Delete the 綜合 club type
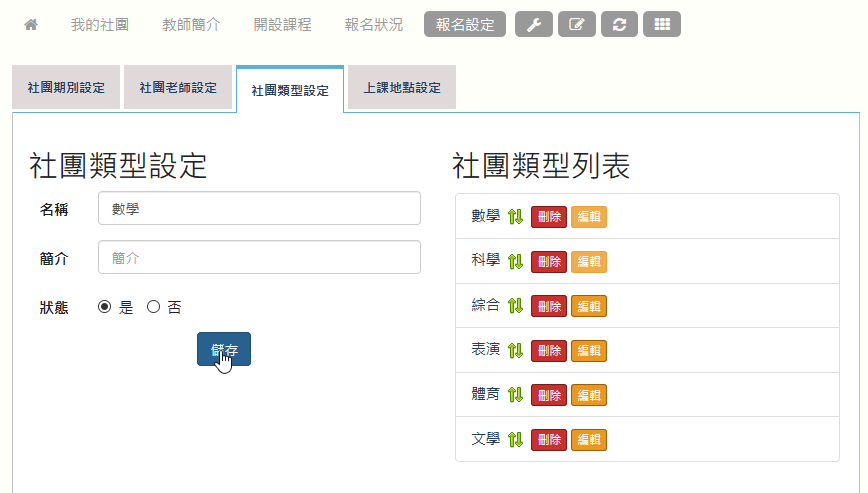This screenshot has width=868, height=493. click(x=549, y=306)
